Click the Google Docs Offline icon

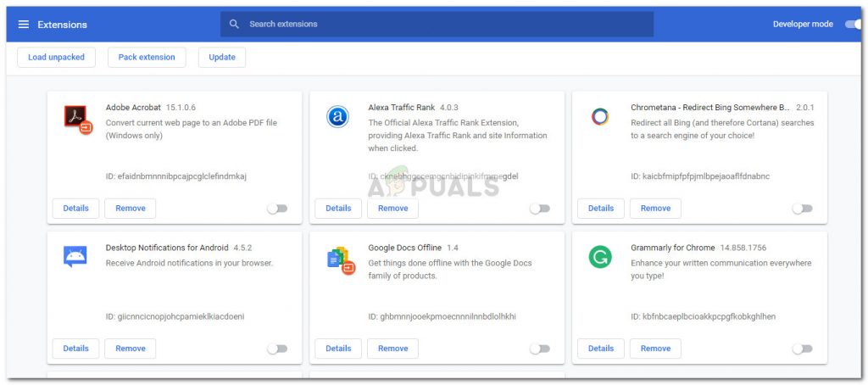point(341,260)
